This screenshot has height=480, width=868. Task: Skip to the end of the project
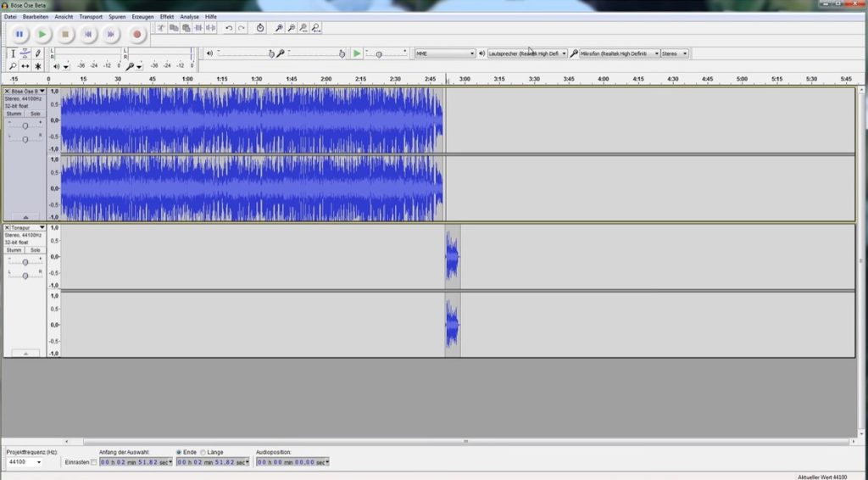tap(111, 34)
